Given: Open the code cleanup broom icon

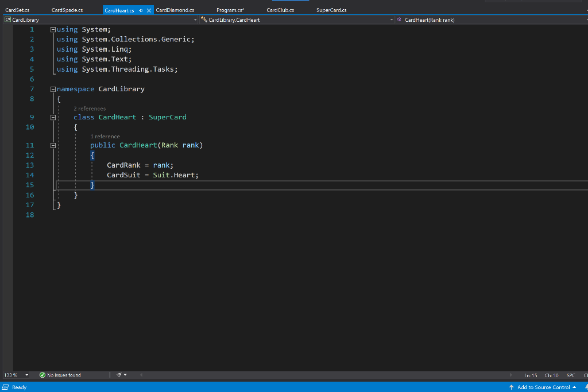Looking at the screenshot, I should click(x=119, y=375).
